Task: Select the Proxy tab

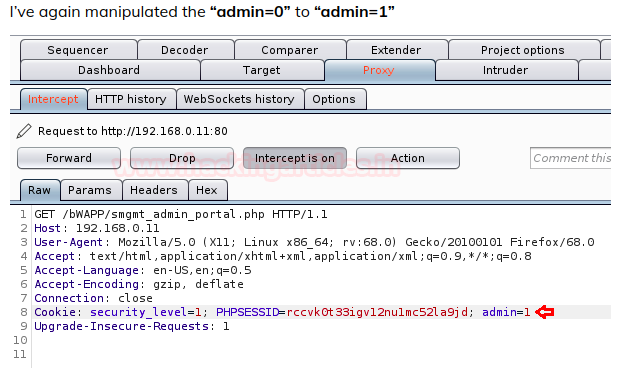Action: coord(380,70)
